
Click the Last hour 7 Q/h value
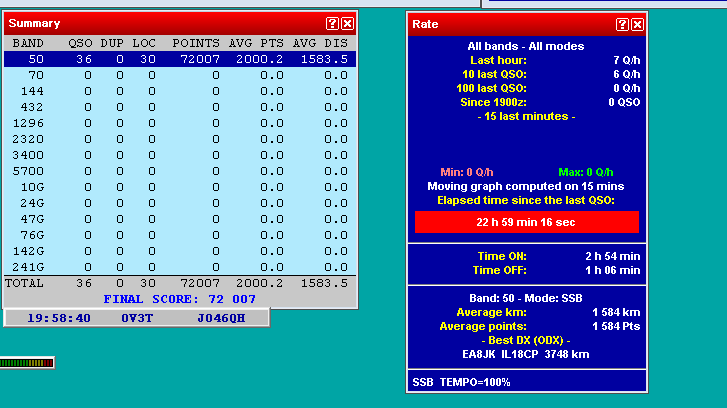626,60
